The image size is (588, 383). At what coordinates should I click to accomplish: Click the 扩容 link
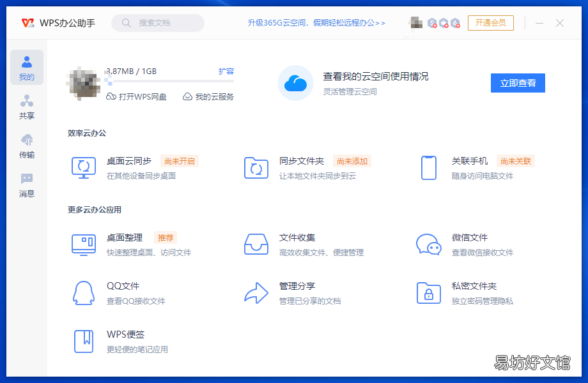[226, 71]
